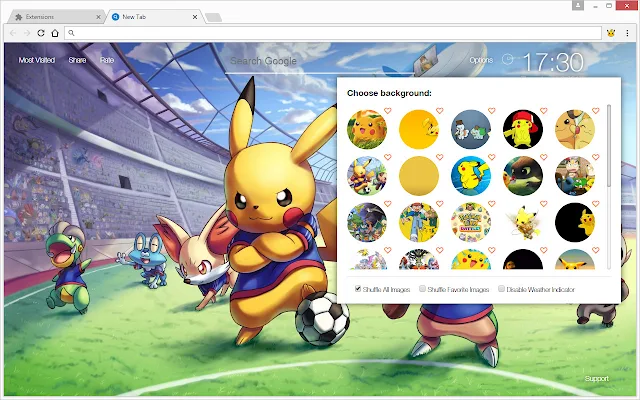The width and height of the screenshot is (640, 400).
Task: Select Meowth and friends background thumbnail
Action: [x=575, y=176]
